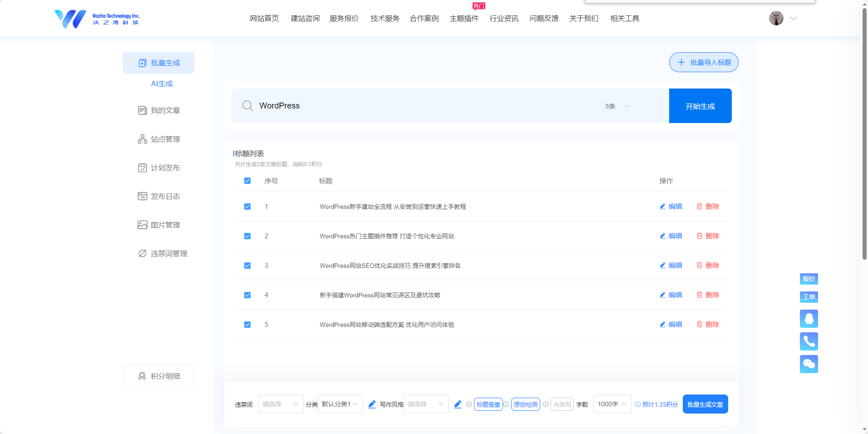868x434 pixels.
Task: Open the QQ contact floating icon
Action: (809, 318)
